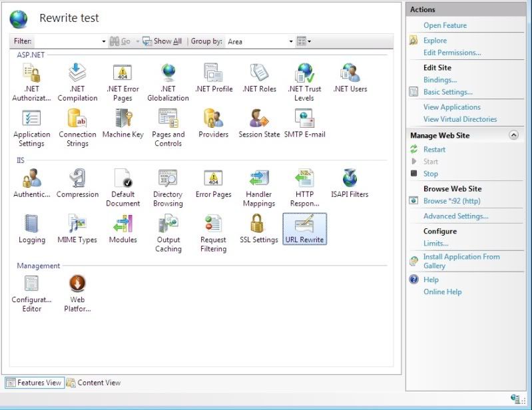Open the Directory Browsing feature
This screenshot has height=410, width=532.
point(168,188)
